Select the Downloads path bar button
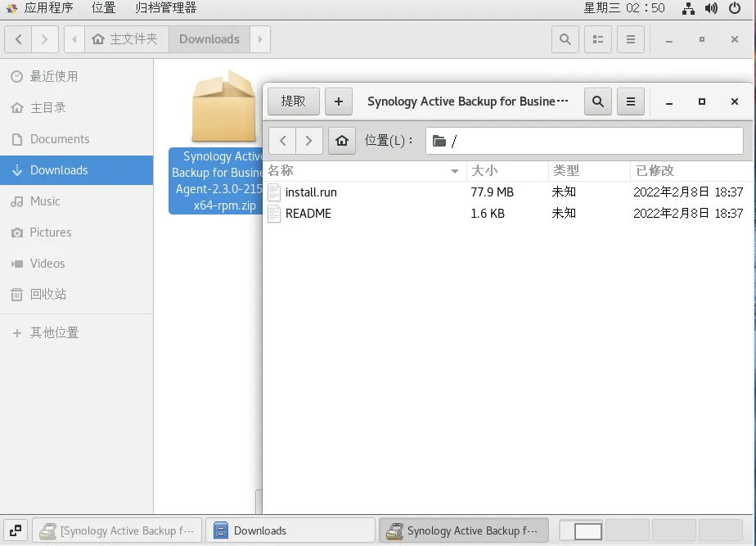 209,39
